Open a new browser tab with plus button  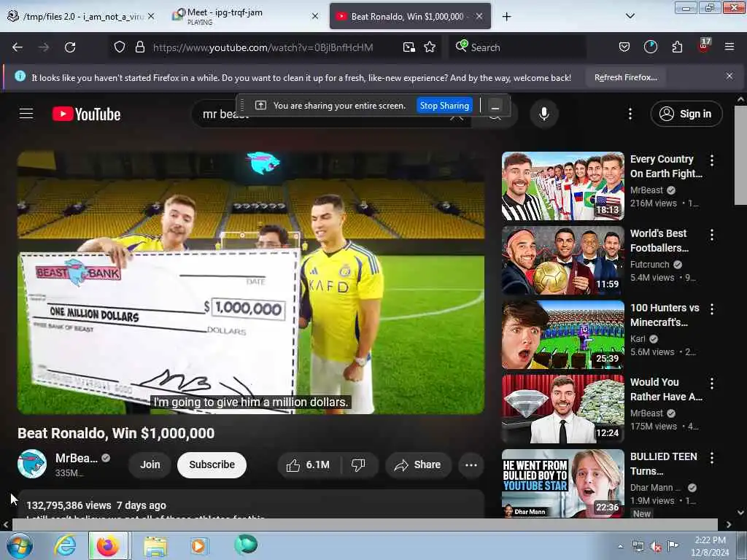(506, 17)
